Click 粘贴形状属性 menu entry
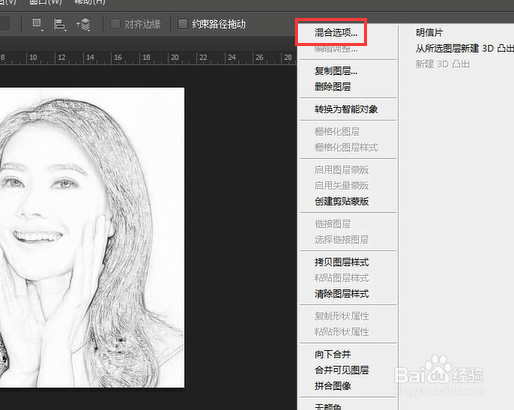Viewport: 514px width, 410px height. [x=341, y=332]
